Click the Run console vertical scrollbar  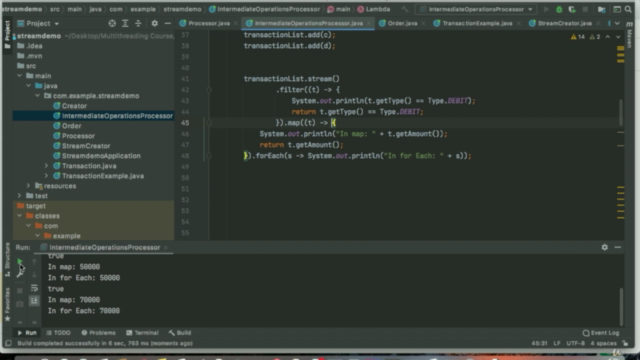[621, 307]
